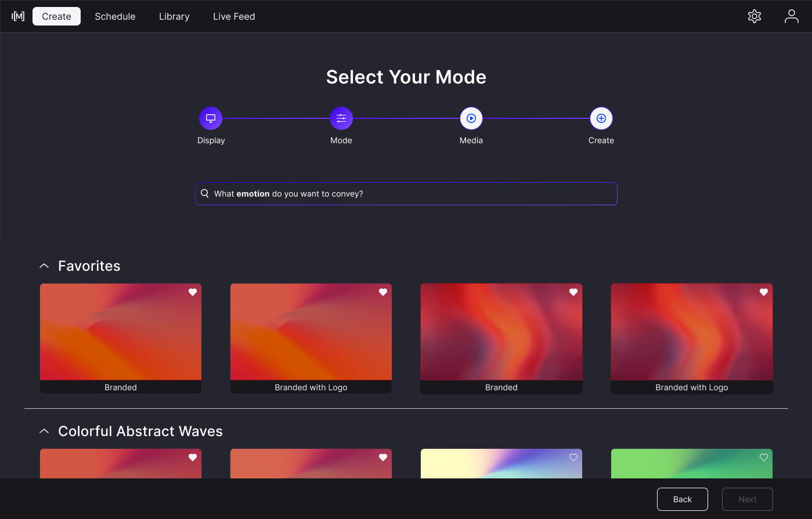Open the Live Feed tab

click(234, 16)
